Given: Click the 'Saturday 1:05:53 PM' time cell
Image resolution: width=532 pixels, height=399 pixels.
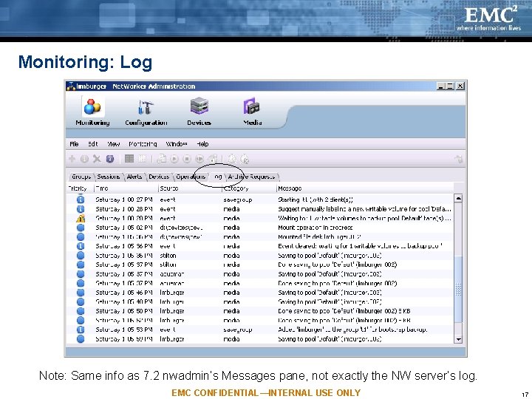Looking at the screenshot, I should (x=124, y=330).
